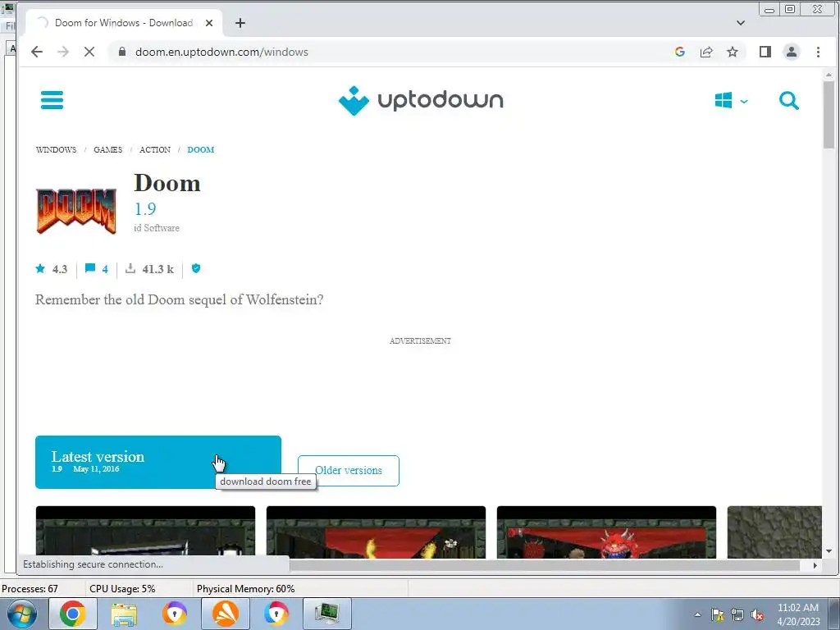Click the Processes: 67 status text
This screenshot has width=840, height=630.
click(30, 589)
